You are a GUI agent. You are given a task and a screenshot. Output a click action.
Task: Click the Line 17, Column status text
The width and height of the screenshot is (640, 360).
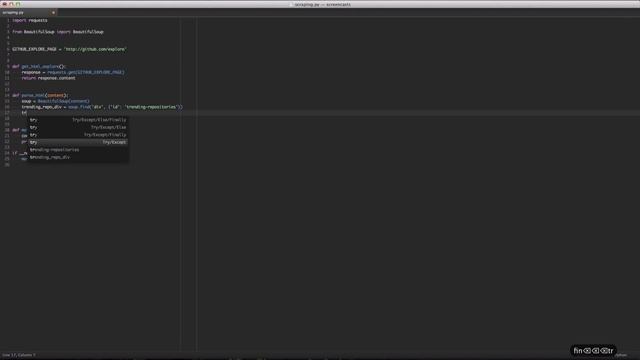pos(19,355)
